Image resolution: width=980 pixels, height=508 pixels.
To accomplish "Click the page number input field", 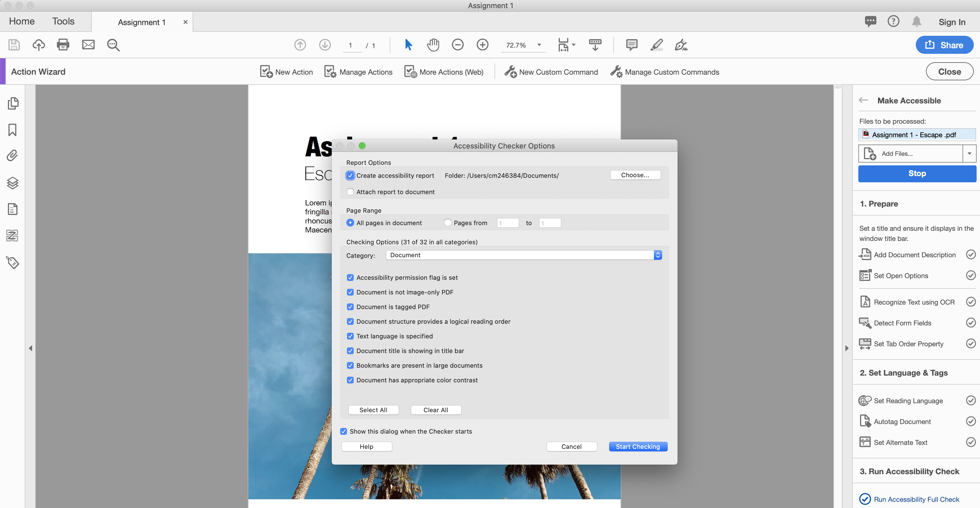I will pos(350,45).
